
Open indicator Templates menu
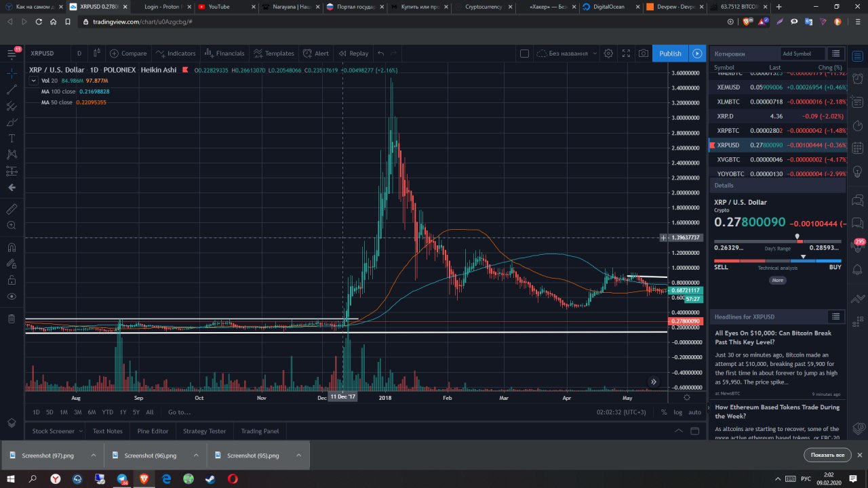pos(274,54)
